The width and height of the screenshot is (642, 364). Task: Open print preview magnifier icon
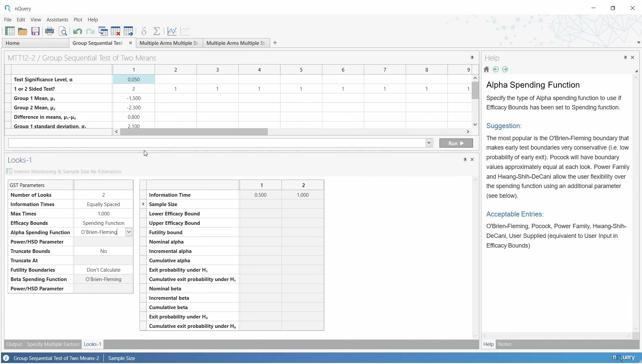coord(63,31)
